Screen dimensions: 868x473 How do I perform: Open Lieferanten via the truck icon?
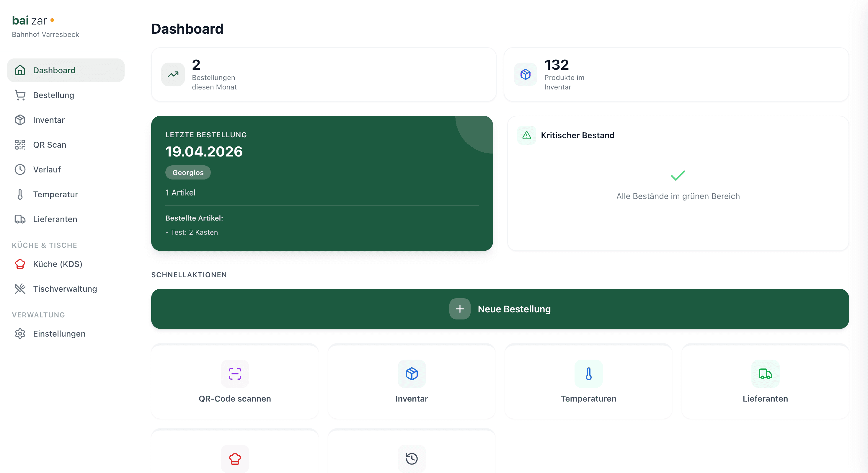click(20, 219)
